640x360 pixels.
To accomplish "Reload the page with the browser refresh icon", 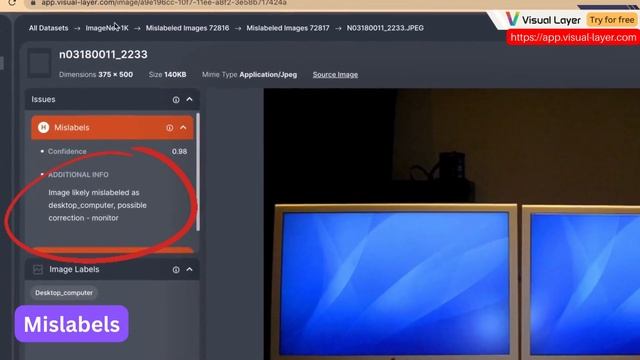I will 12,2.
